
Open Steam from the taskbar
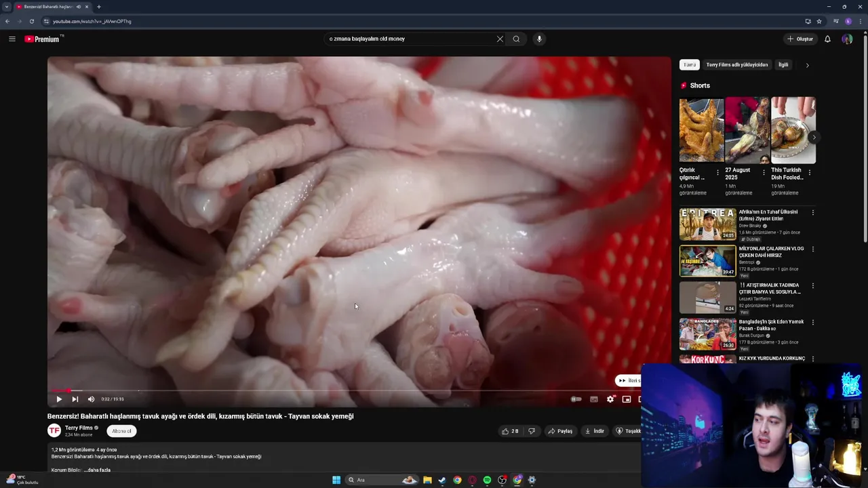[x=442, y=480]
